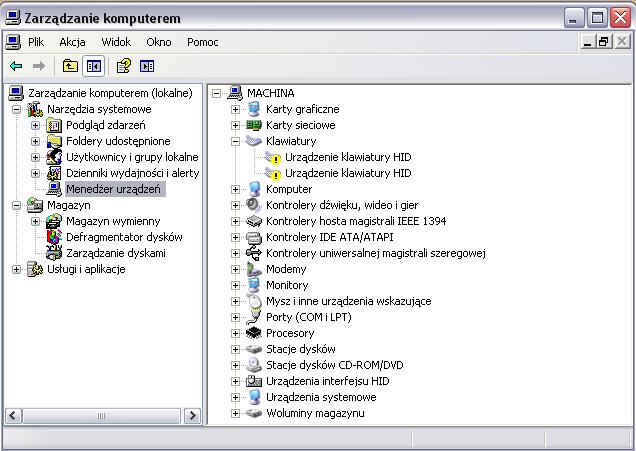This screenshot has width=636, height=451.
Task: Expand the Kontrolery IDE ATA/ATAPI node
Action: coord(235,237)
